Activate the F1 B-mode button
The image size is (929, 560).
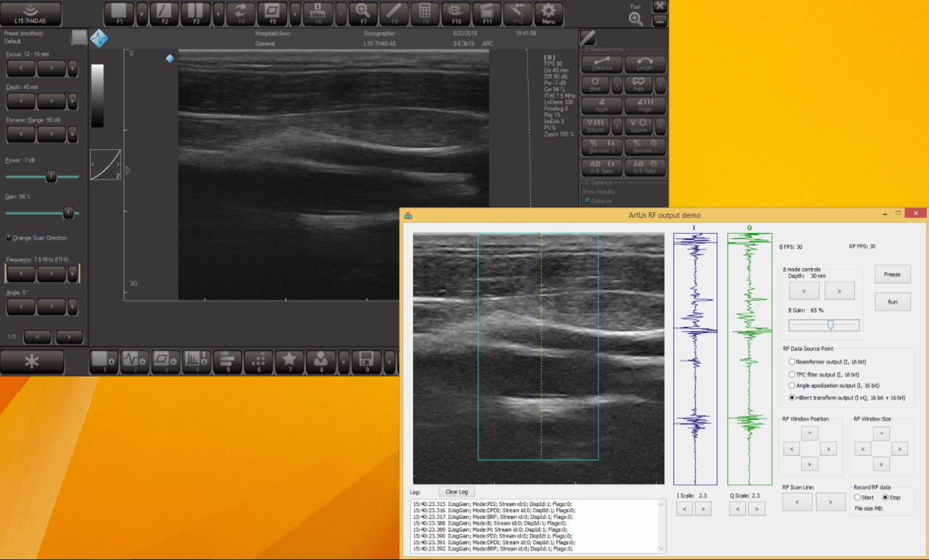coord(119,13)
